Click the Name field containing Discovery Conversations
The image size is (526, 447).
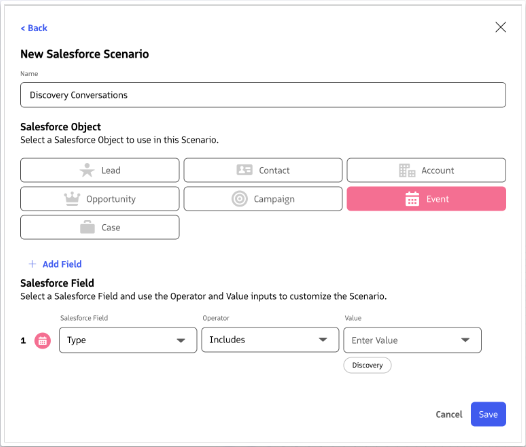[263, 95]
